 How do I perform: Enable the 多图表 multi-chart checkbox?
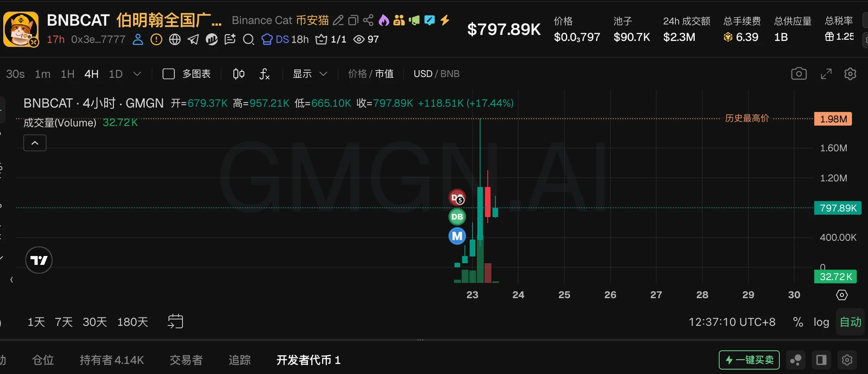[x=168, y=74]
